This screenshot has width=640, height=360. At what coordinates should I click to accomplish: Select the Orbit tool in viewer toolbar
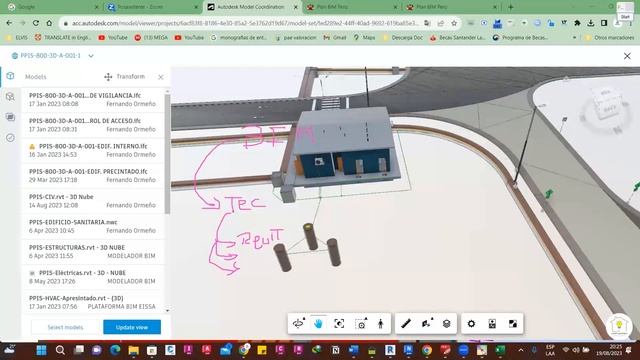pyautogui.click(x=298, y=324)
